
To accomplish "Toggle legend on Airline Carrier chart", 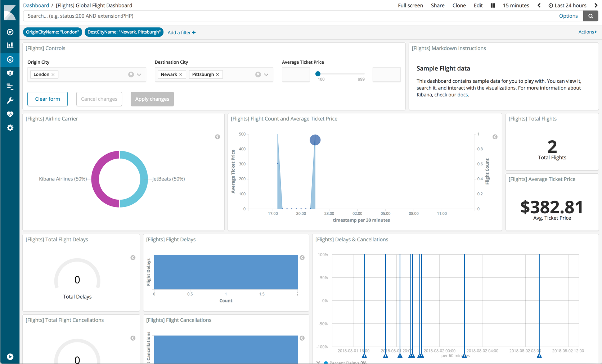I will tap(217, 137).
